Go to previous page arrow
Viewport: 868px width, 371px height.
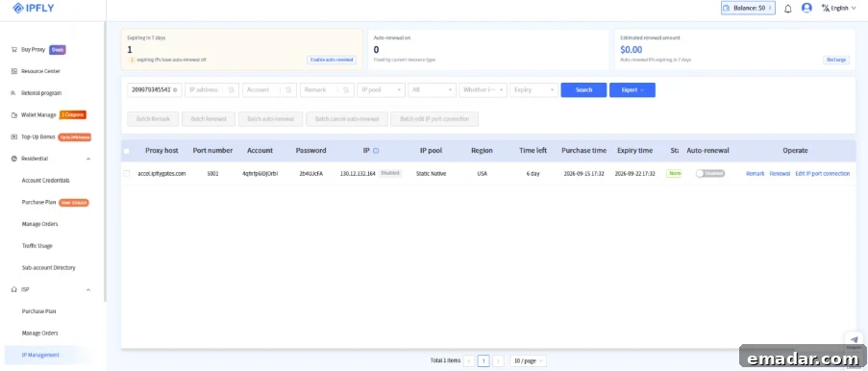pyautogui.click(x=469, y=361)
